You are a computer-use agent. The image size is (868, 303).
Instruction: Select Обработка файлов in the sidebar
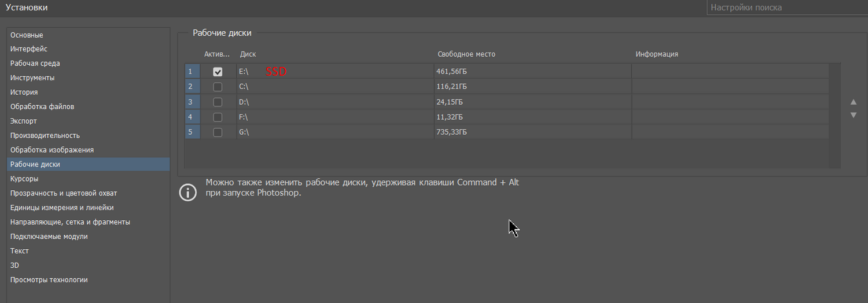[89, 107]
